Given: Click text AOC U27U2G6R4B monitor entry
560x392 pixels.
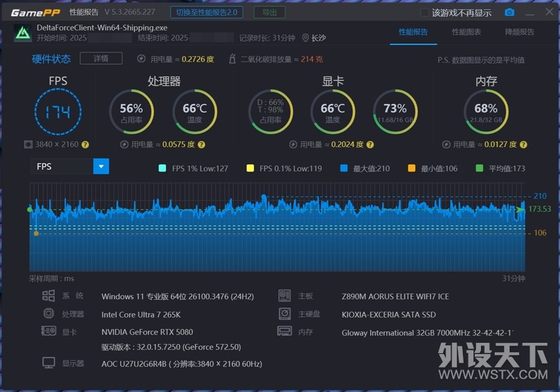Looking at the screenshot, I should pos(182,364).
